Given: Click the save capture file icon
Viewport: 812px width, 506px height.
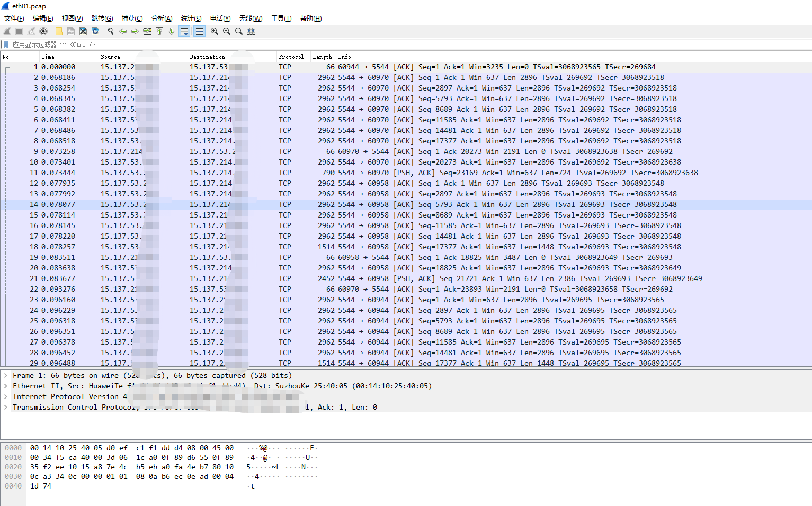Looking at the screenshot, I should [x=71, y=31].
